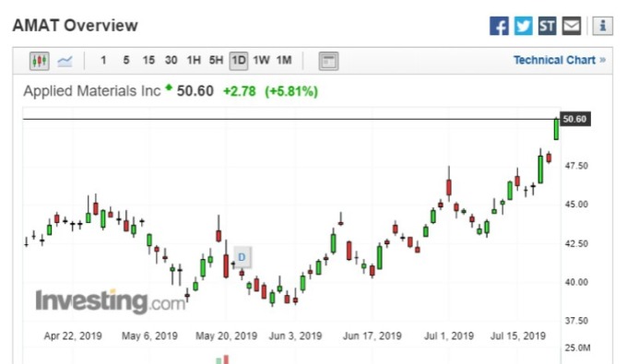This screenshot has width=627, height=364.
Task: Switch to 1W interval
Action: [261, 60]
